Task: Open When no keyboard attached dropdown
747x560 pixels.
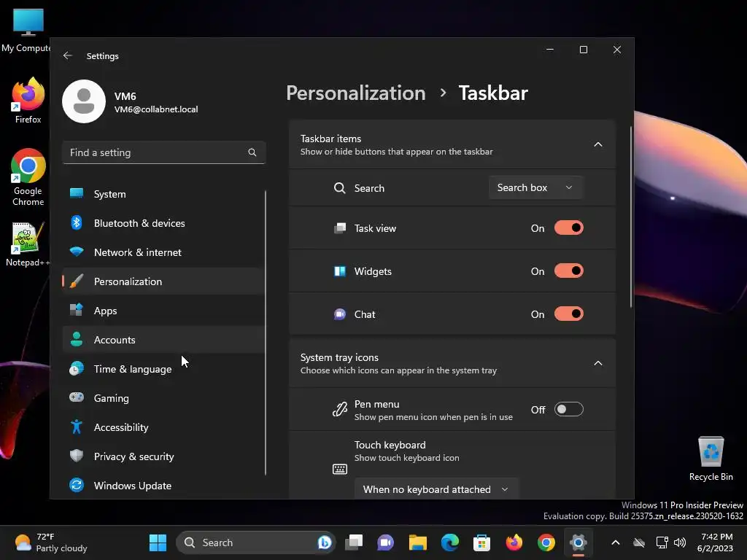Action: click(436, 489)
